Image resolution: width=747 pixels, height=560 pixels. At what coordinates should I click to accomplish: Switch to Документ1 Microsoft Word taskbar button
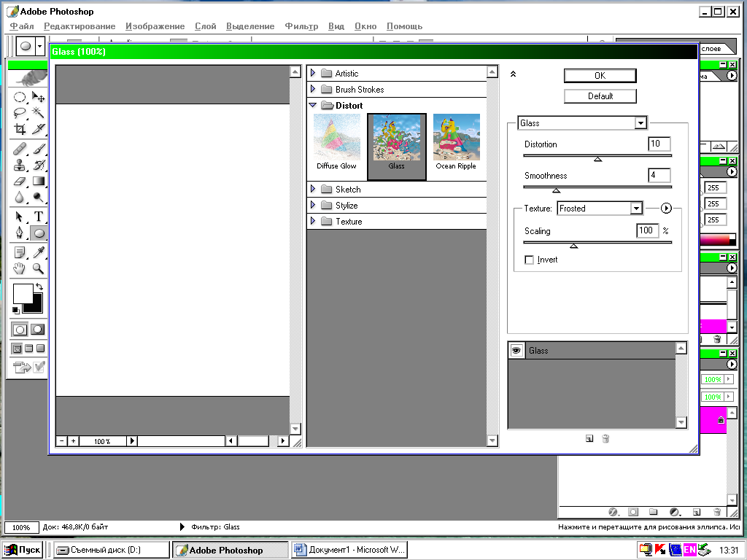tap(349, 550)
